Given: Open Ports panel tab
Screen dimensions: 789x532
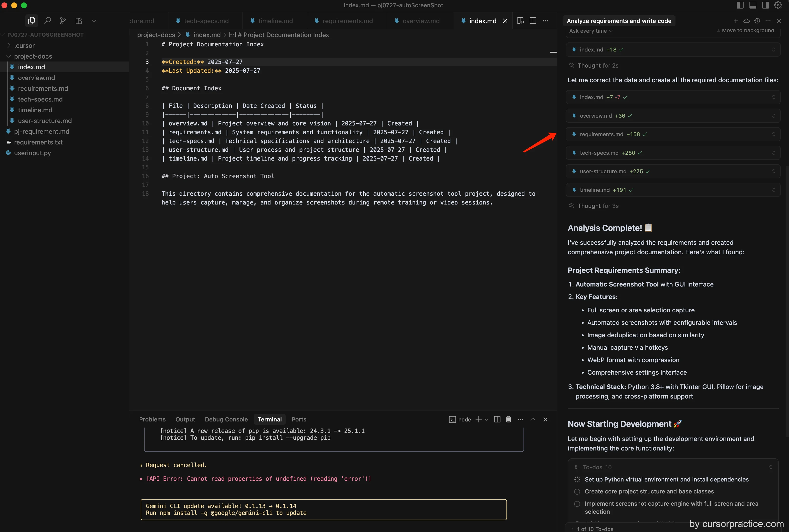Looking at the screenshot, I should click(x=299, y=419).
